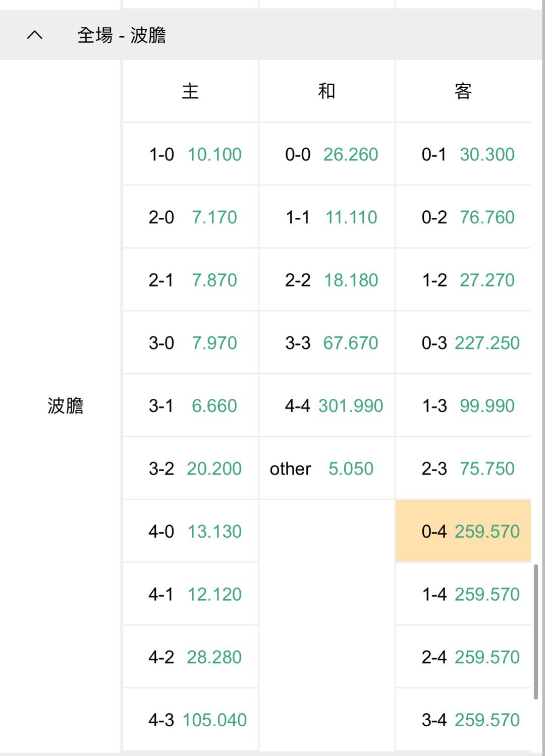
Task: Pick the 2-1 correct score 7.870
Action: coord(191,279)
